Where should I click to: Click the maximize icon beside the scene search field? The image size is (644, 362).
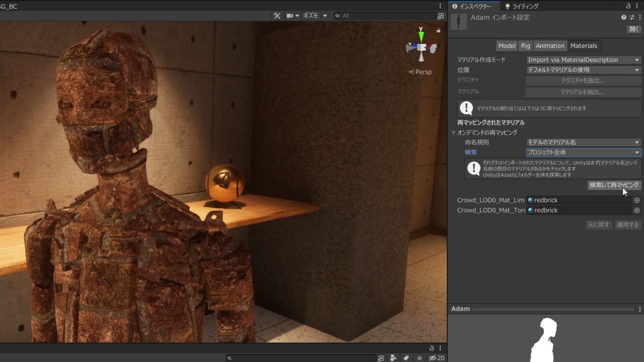441,16
